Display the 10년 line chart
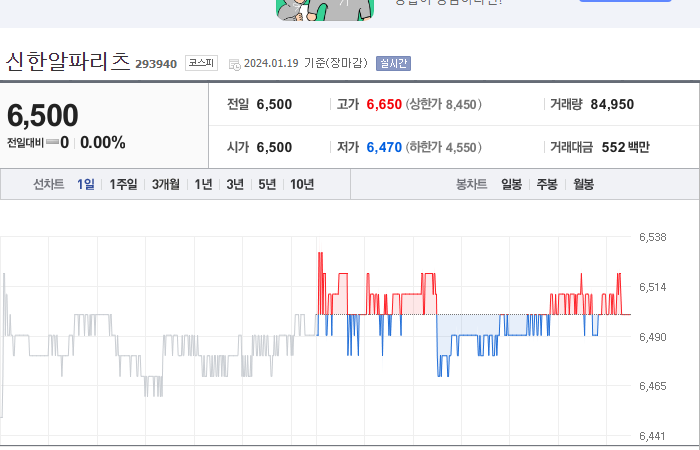Image resolution: width=700 pixels, height=450 pixels. point(302,184)
